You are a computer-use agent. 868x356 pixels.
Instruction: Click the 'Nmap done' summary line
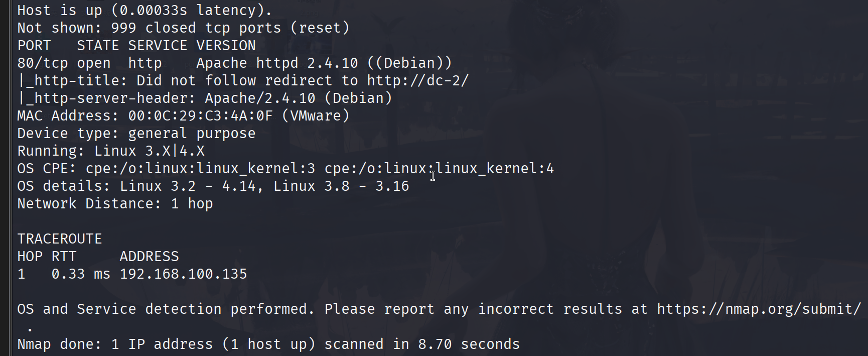point(268,344)
